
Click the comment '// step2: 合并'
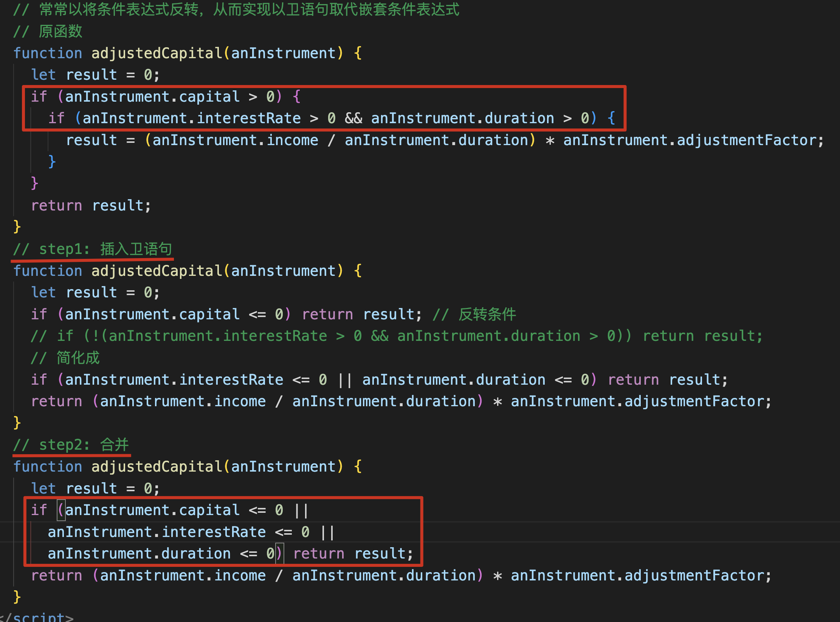click(71, 445)
